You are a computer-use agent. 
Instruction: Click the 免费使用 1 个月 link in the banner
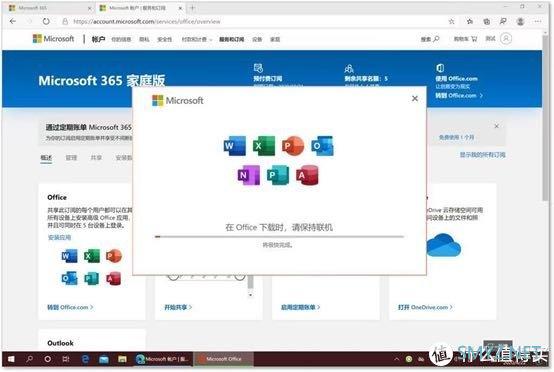[x=456, y=137]
